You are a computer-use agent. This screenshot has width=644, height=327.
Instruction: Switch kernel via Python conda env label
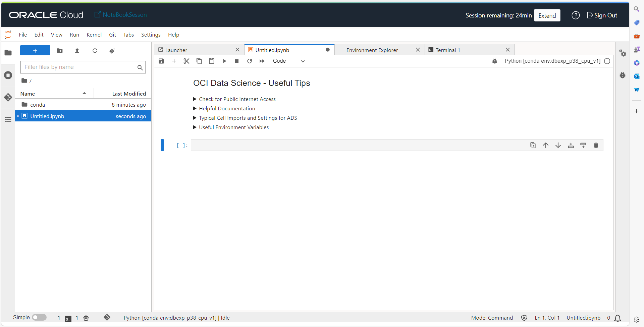pyautogui.click(x=552, y=61)
